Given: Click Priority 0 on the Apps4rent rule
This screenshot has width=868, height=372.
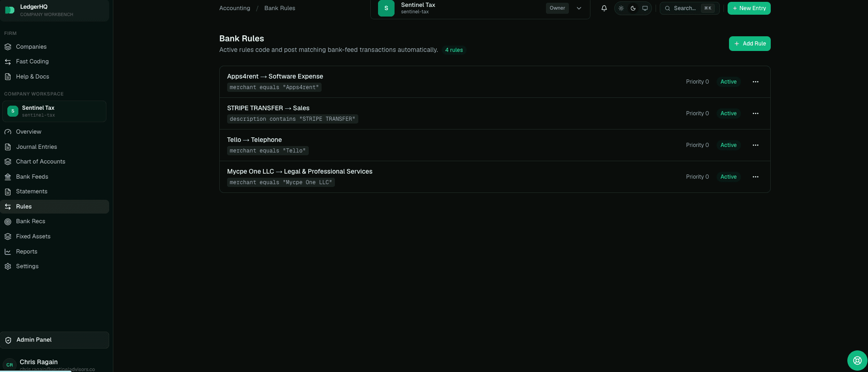Looking at the screenshot, I should point(697,82).
